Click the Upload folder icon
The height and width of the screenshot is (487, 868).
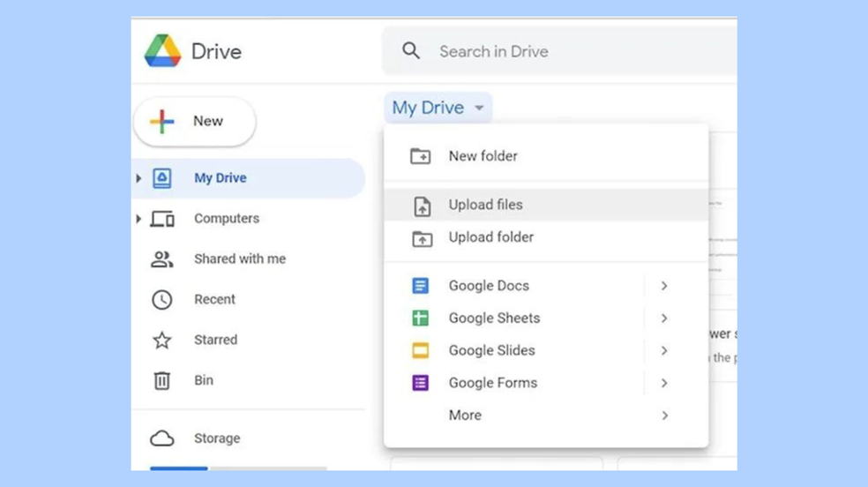[422, 238]
